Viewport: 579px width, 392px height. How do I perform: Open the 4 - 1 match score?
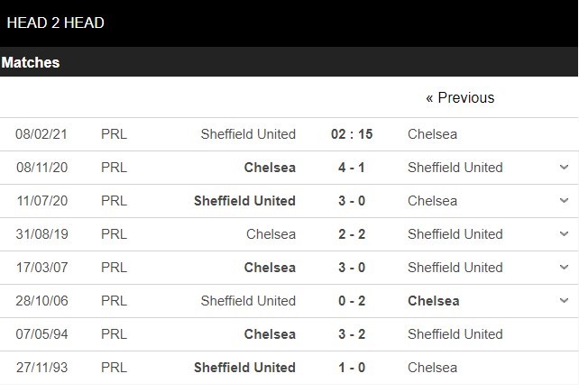click(x=351, y=168)
